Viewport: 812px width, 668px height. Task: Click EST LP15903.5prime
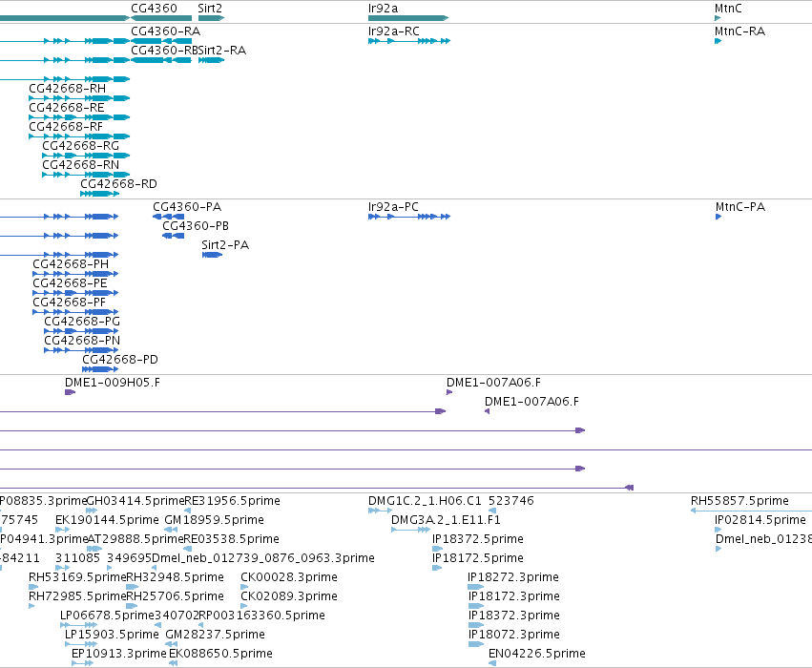(x=112, y=635)
